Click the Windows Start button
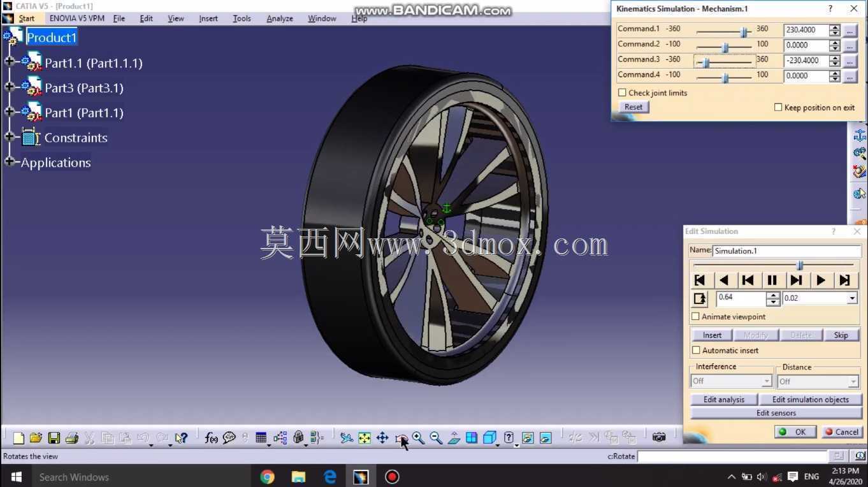 pyautogui.click(x=16, y=477)
